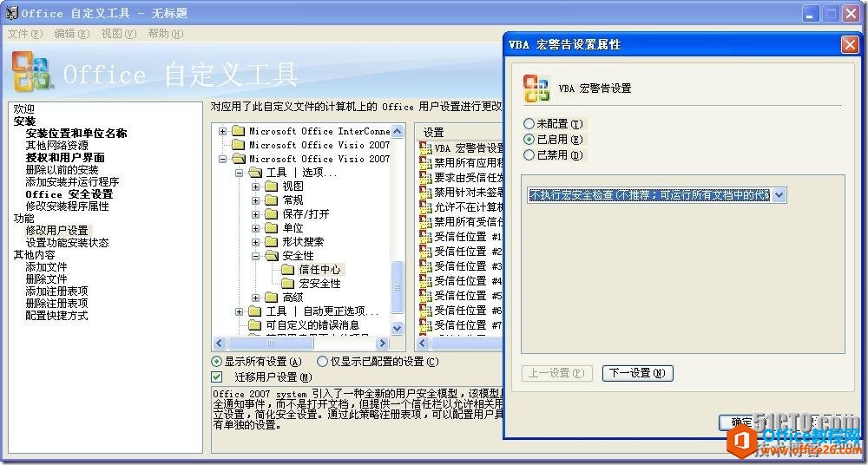Click the 禁用所有应用程 setting icon
The image size is (868, 465).
tap(425, 163)
